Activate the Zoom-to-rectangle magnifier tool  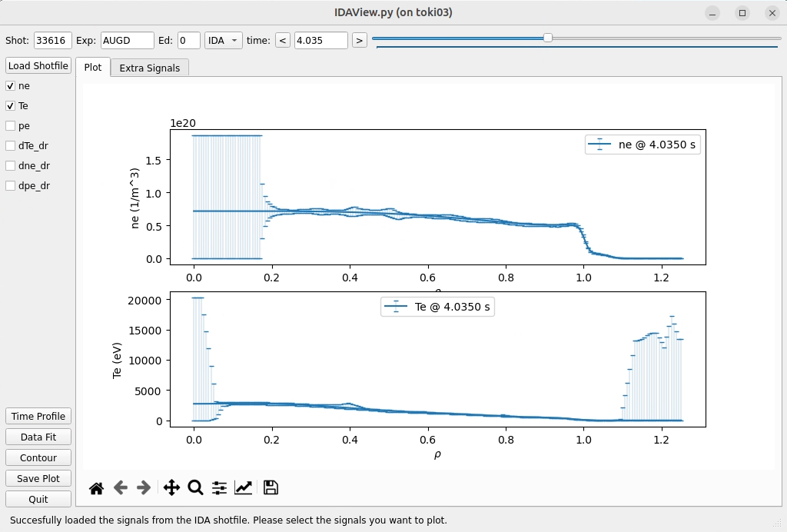(195, 487)
